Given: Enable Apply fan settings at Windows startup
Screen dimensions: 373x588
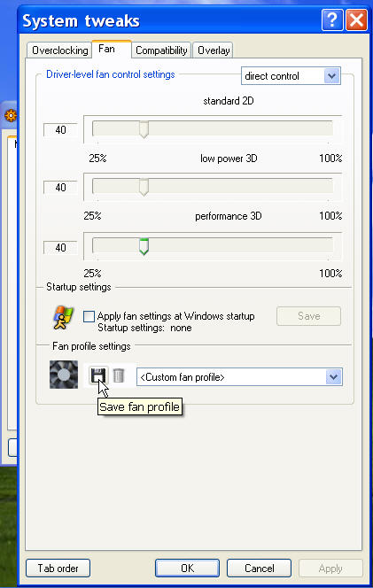Looking at the screenshot, I should click(89, 316).
